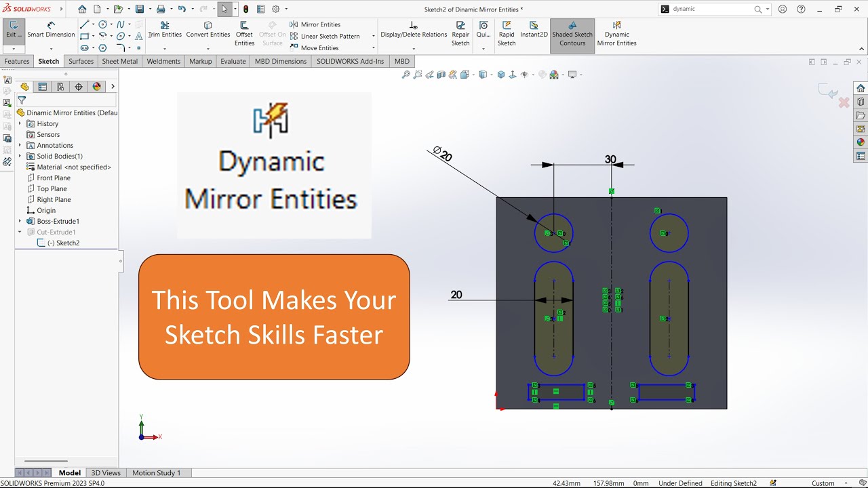
Task: Choose the Line sketch tool
Action: pos(84,24)
